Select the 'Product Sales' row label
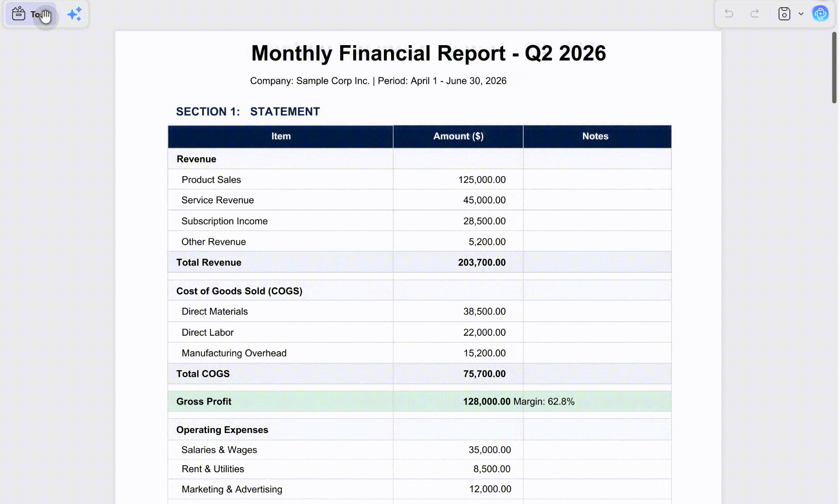Image resolution: width=840 pixels, height=504 pixels. [211, 180]
